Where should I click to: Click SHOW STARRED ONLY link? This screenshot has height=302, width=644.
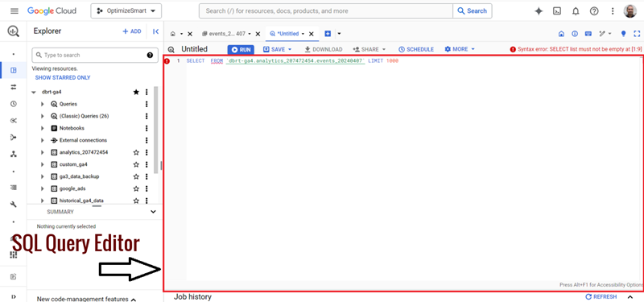click(x=63, y=77)
